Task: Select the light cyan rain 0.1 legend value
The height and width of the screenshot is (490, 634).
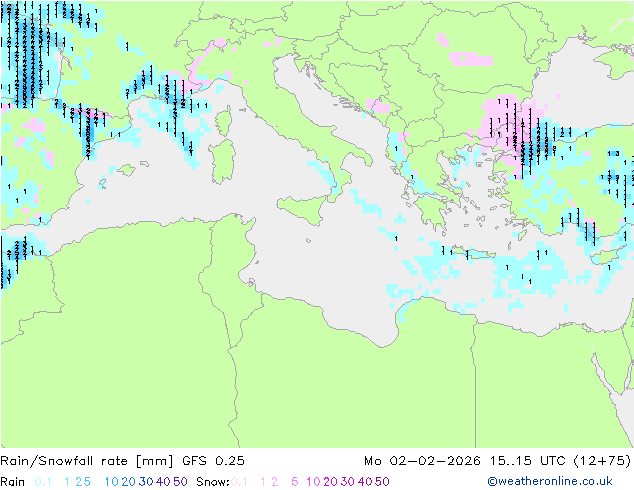Action: click(43, 482)
